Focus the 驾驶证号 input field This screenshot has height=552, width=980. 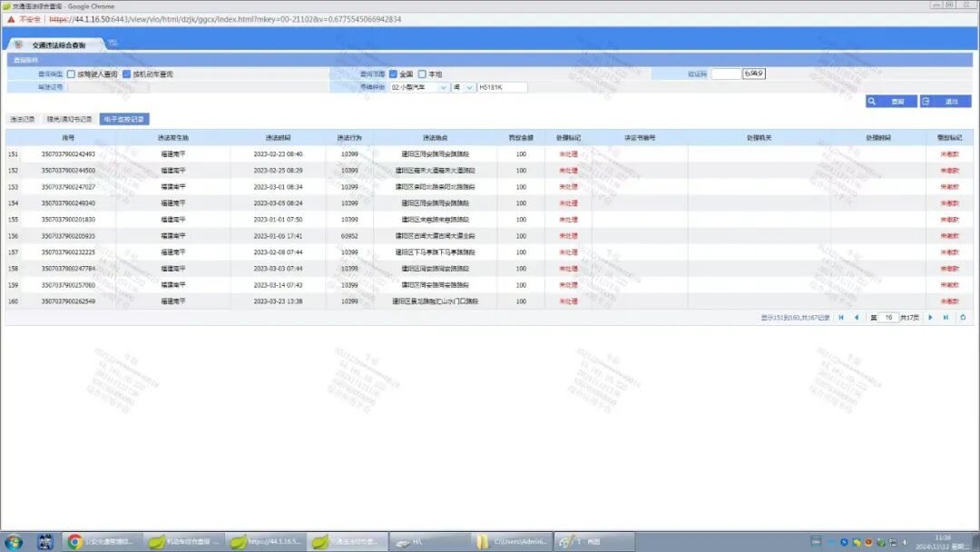(x=108, y=87)
